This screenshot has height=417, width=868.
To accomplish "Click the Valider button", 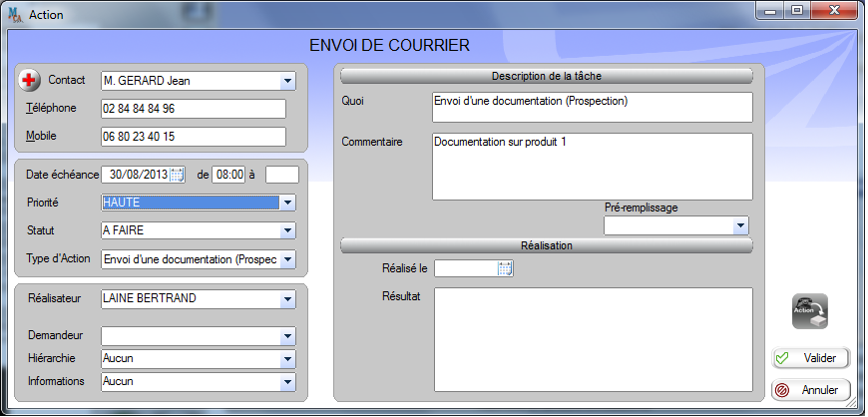I will [811, 358].
